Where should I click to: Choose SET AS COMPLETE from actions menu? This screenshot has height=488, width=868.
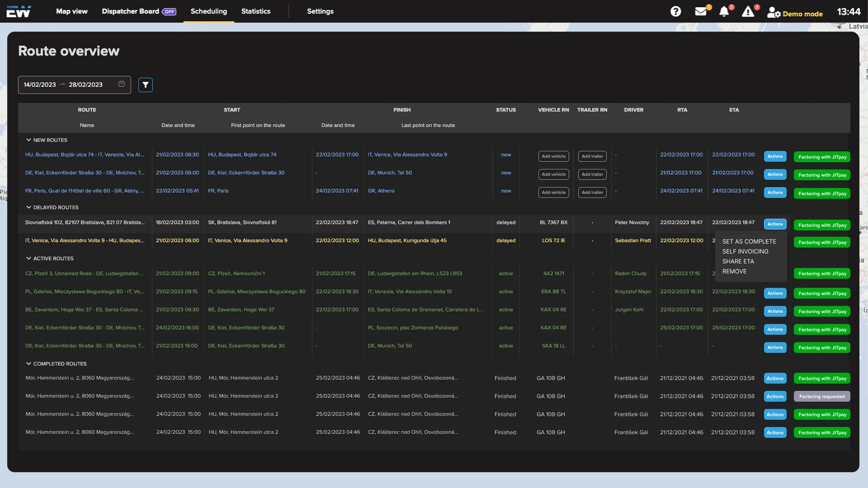click(x=749, y=241)
